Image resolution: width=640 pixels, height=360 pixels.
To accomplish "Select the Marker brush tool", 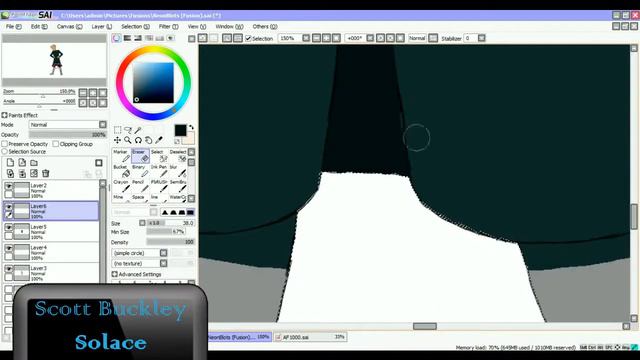I will 121,156.
